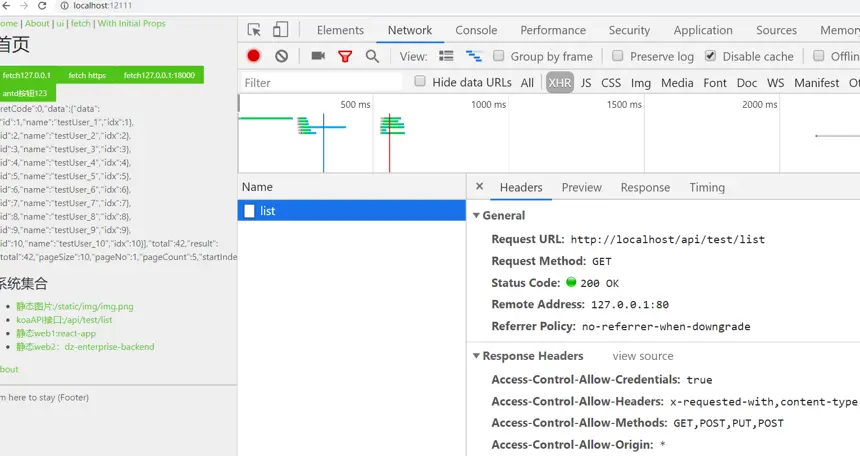This screenshot has height=456, width=860.
Task: Filter requests by Font type
Action: pos(715,83)
